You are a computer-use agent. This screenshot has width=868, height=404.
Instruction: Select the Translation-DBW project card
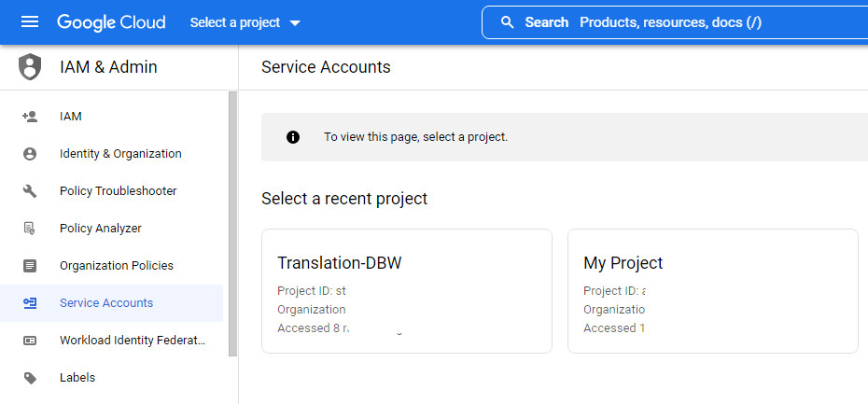coord(407,291)
